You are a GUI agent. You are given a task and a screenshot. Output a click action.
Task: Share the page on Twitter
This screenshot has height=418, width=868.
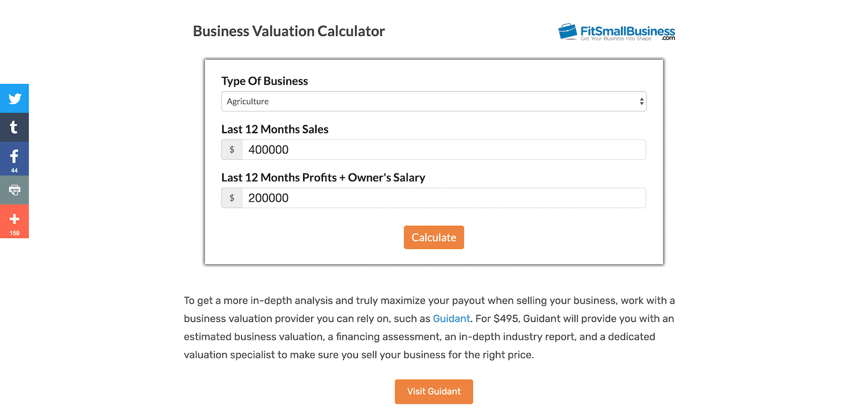click(14, 98)
